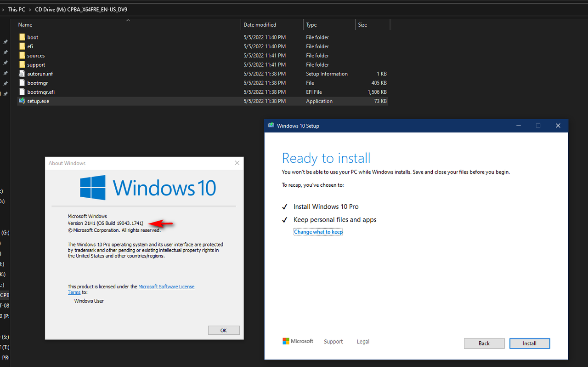Minimize the Windows 10 Setup window
The image size is (588, 367).
(x=518, y=126)
